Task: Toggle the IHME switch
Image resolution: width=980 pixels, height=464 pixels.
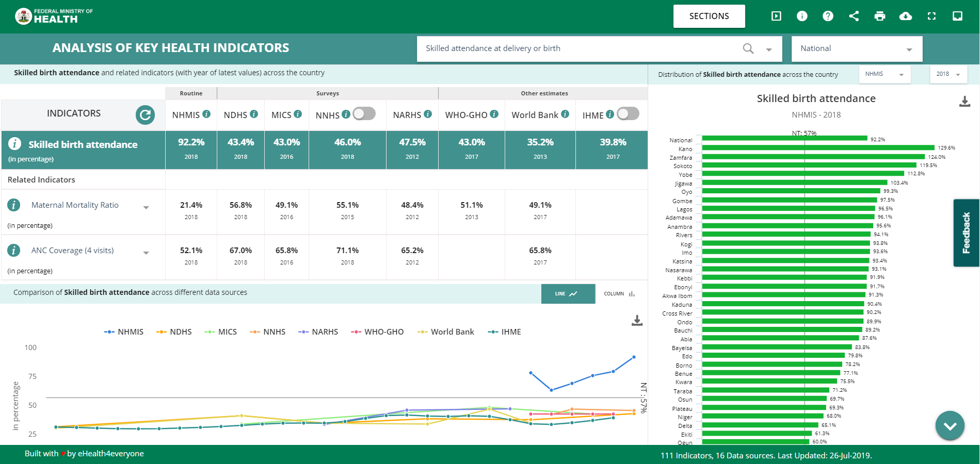Action: click(628, 113)
